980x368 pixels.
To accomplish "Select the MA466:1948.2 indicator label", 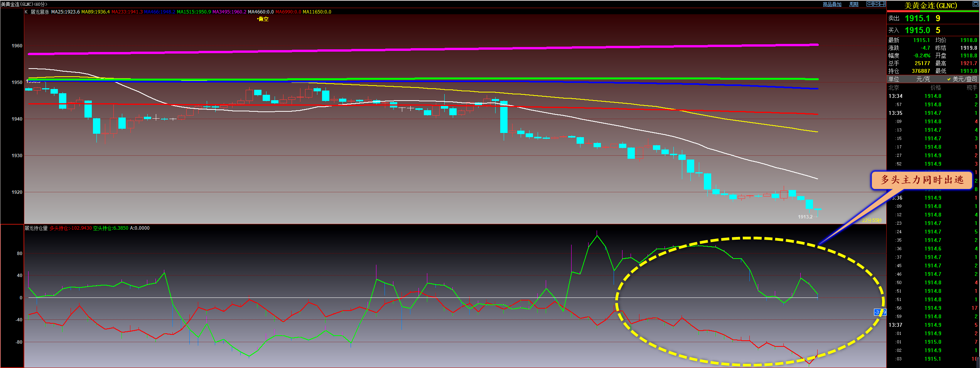I will pyautogui.click(x=160, y=12).
